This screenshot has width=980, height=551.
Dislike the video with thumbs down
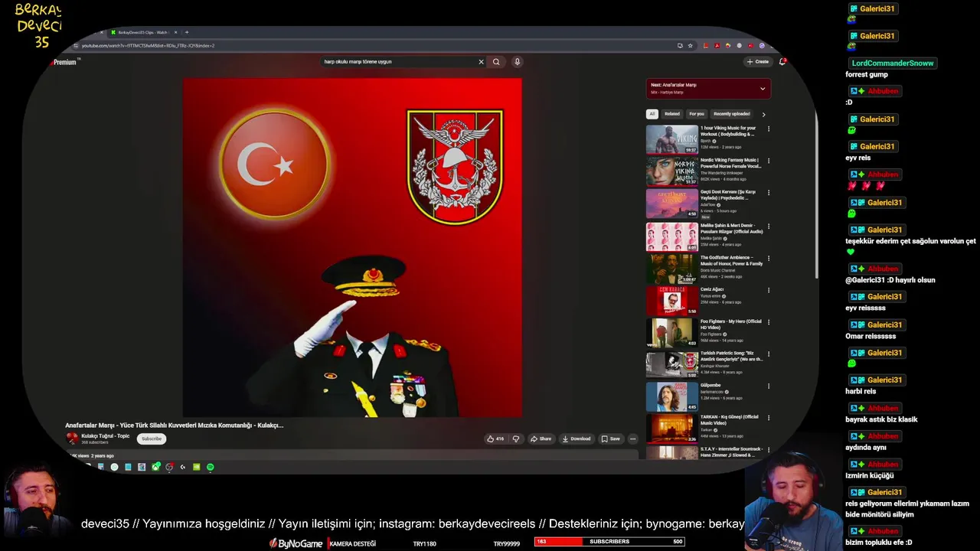pos(516,439)
